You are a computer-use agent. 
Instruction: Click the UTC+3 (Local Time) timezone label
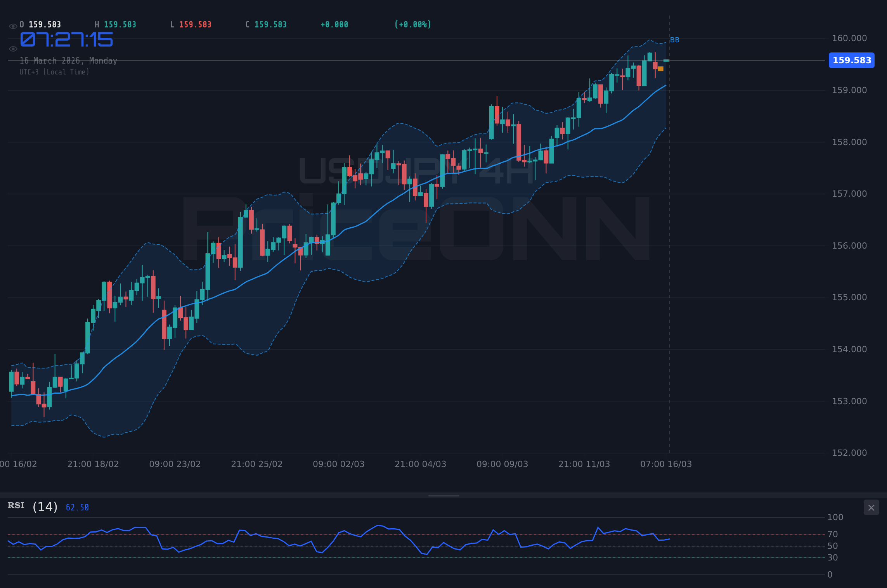54,72
